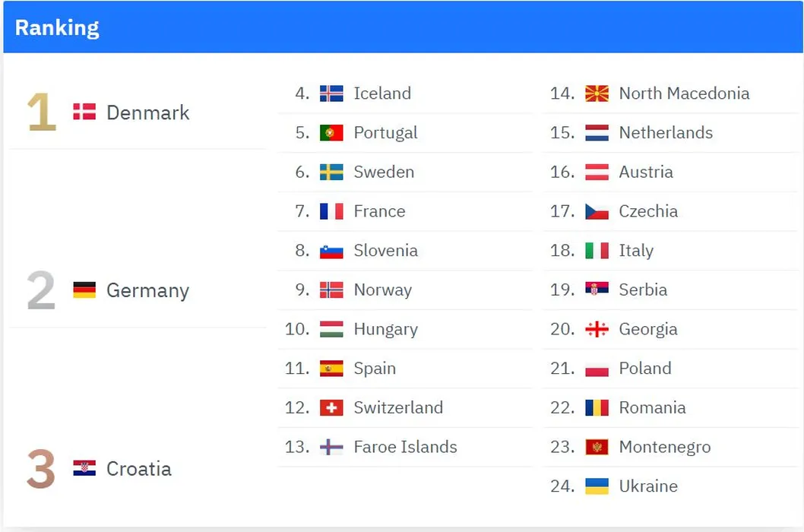Click the Montenegro flag icon
804x532 pixels.
tap(597, 447)
